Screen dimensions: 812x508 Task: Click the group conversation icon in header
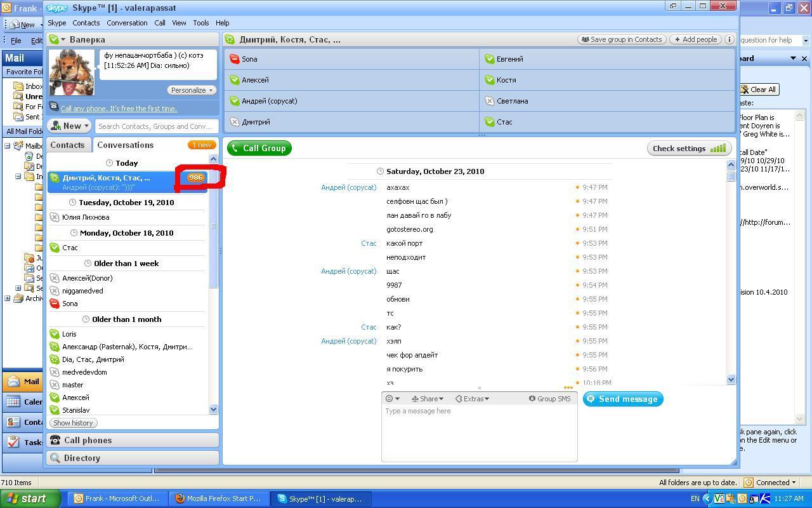pyautogui.click(x=230, y=39)
